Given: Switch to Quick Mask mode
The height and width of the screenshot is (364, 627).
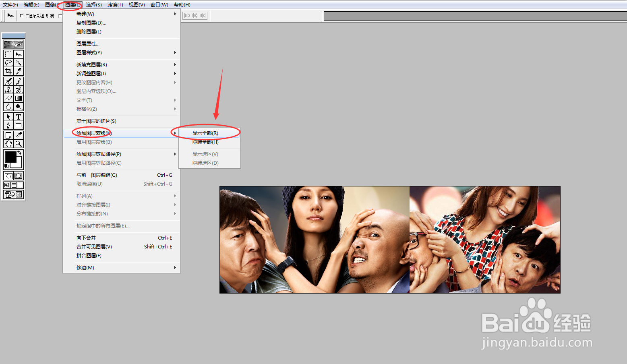Looking at the screenshot, I should tap(19, 176).
